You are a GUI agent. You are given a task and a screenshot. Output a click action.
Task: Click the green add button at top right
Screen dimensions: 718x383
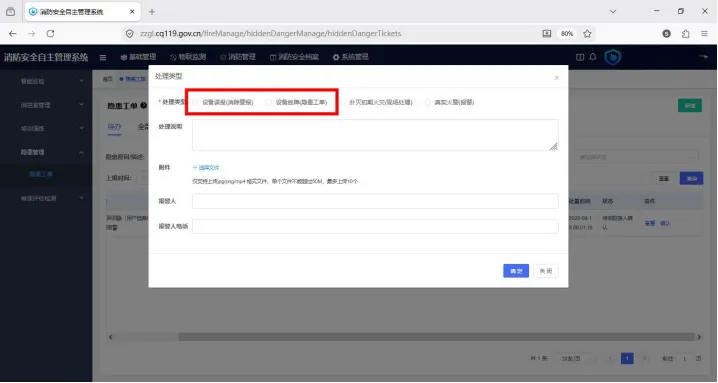[x=690, y=105]
